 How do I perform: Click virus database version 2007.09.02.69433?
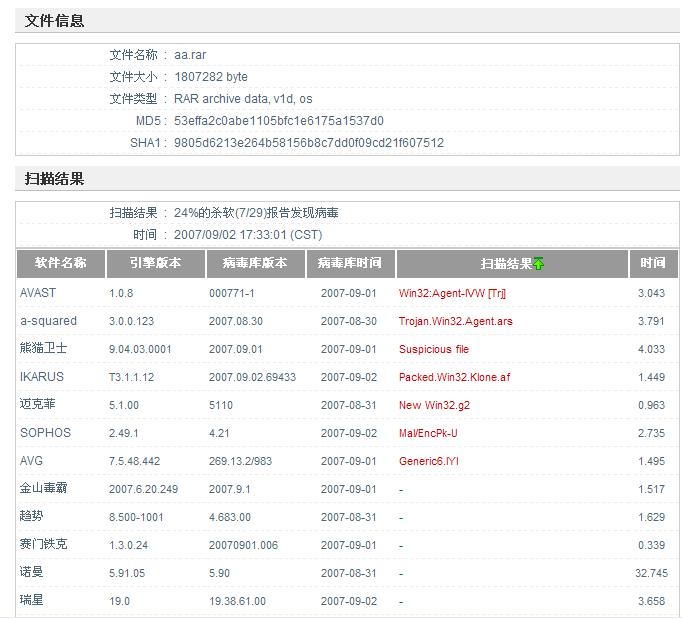[252, 377]
